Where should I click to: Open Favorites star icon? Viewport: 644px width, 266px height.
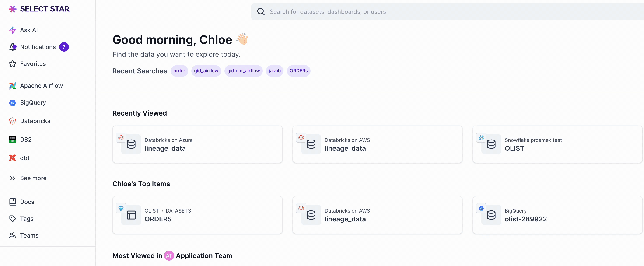(x=13, y=64)
